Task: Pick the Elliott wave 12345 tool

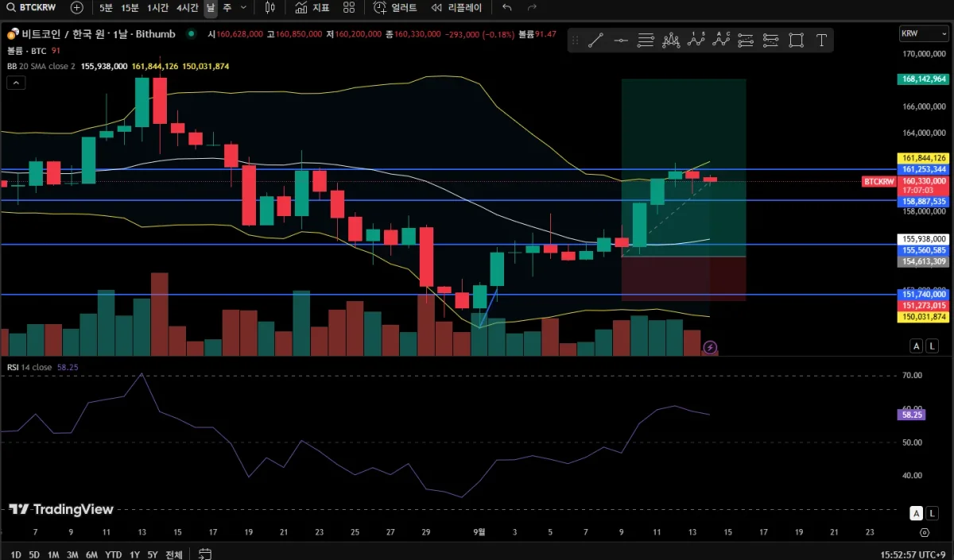Action: click(x=696, y=41)
